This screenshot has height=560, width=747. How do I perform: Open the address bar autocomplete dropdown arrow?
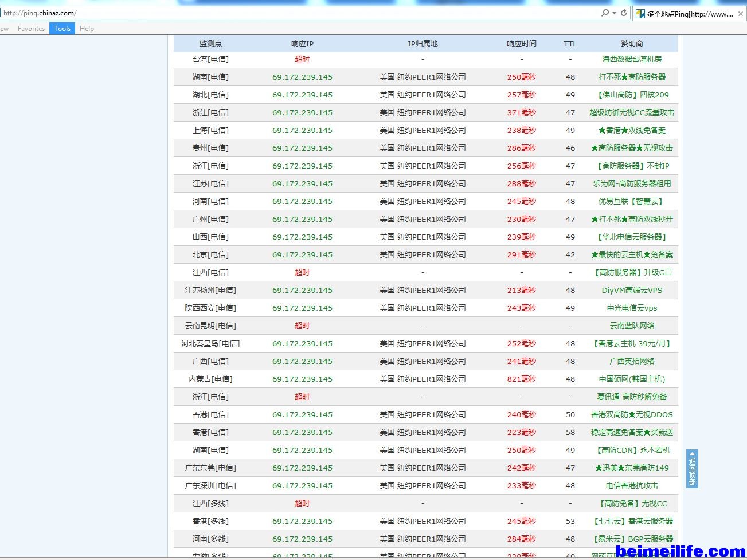[614, 13]
